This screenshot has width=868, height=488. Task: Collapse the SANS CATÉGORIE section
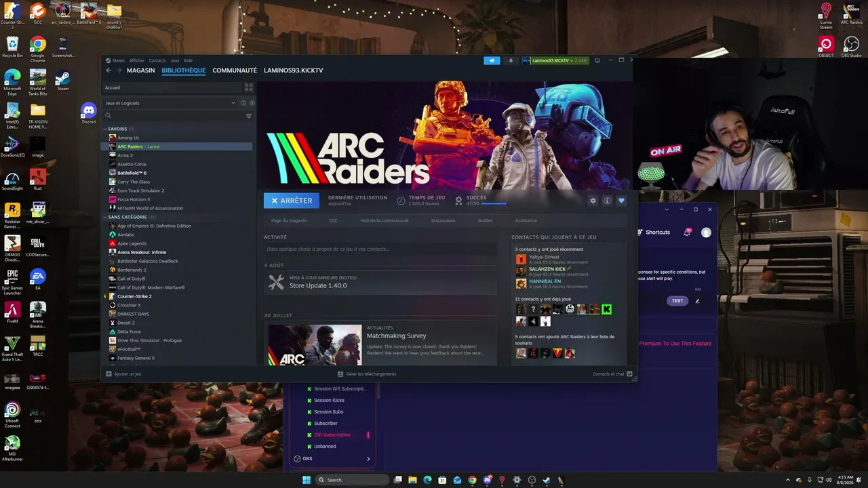click(105, 217)
